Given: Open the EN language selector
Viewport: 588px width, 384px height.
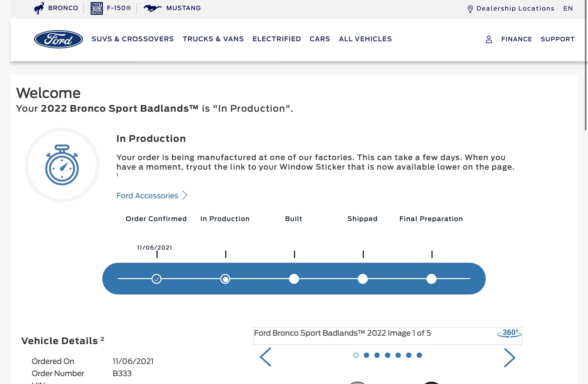Looking at the screenshot, I should (568, 8).
